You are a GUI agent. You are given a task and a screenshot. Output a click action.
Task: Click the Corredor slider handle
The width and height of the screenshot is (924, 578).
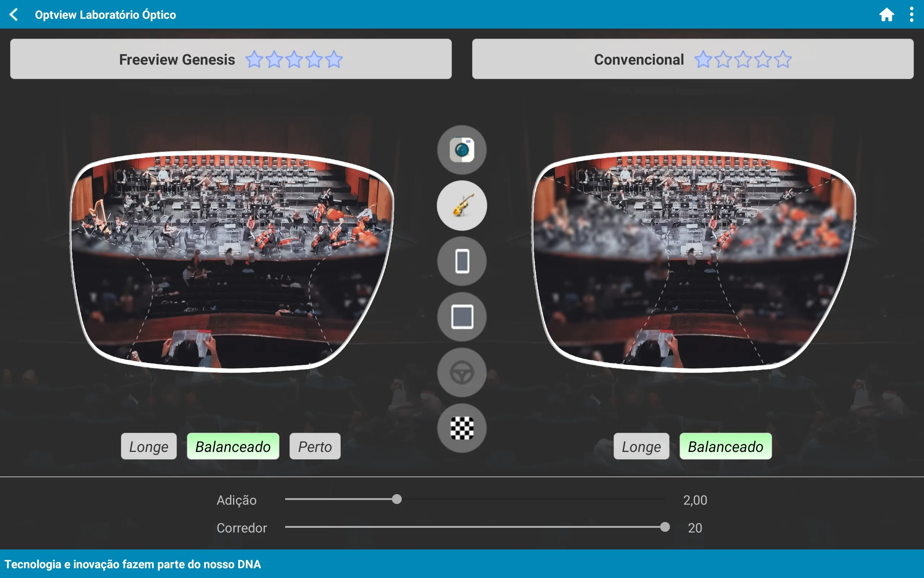click(665, 527)
